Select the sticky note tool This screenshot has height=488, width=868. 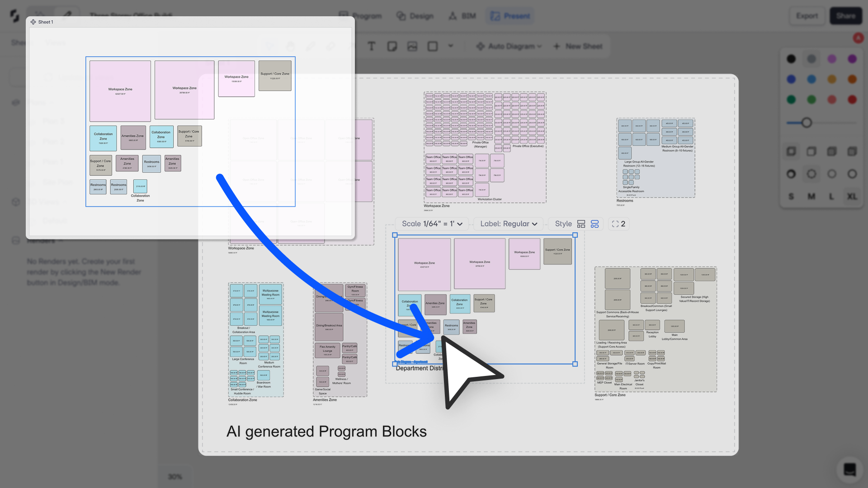392,46
